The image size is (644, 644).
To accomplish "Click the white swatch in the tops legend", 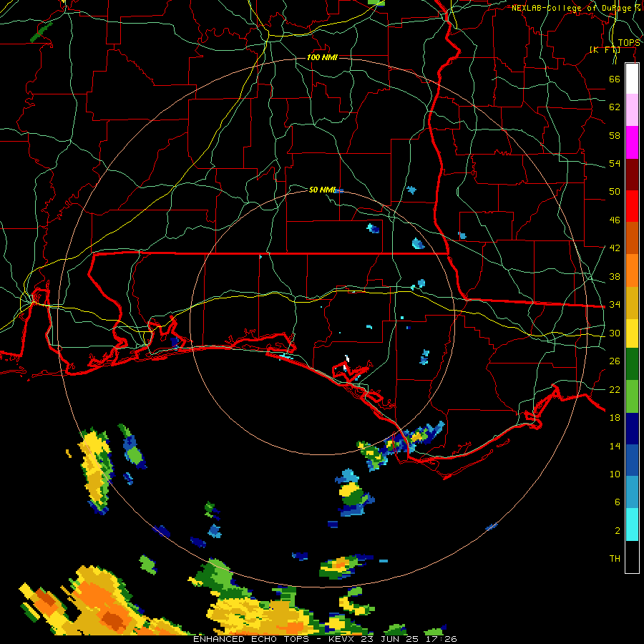I will [x=632, y=79].
